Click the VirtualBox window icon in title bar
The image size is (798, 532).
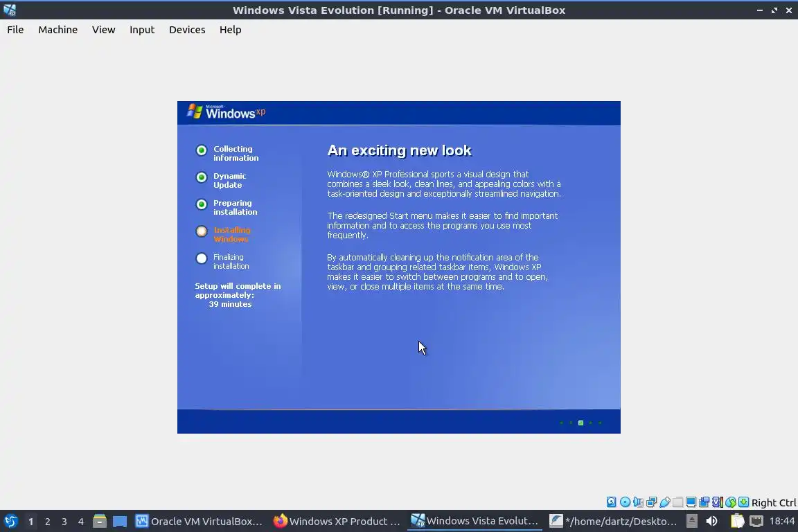(x=10, y=10)
